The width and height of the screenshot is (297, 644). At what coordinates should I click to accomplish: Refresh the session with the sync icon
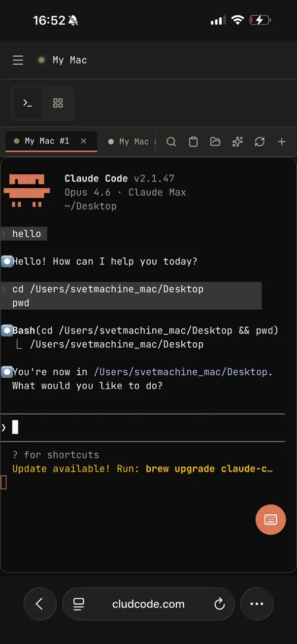[260, 142]
